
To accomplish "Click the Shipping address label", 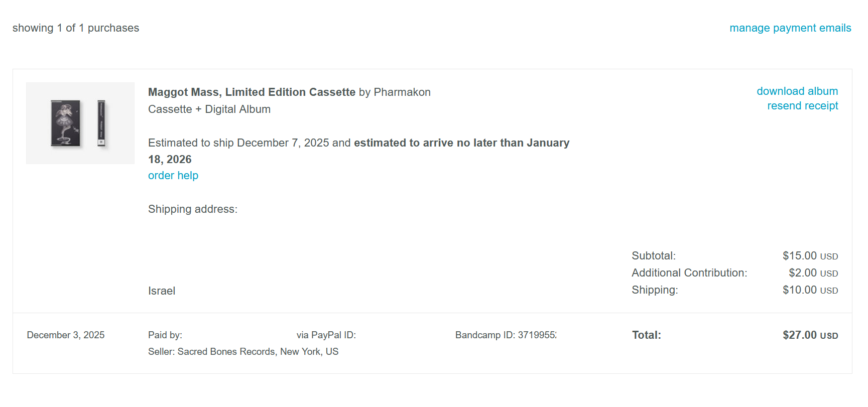I will [x=193, y=209].
